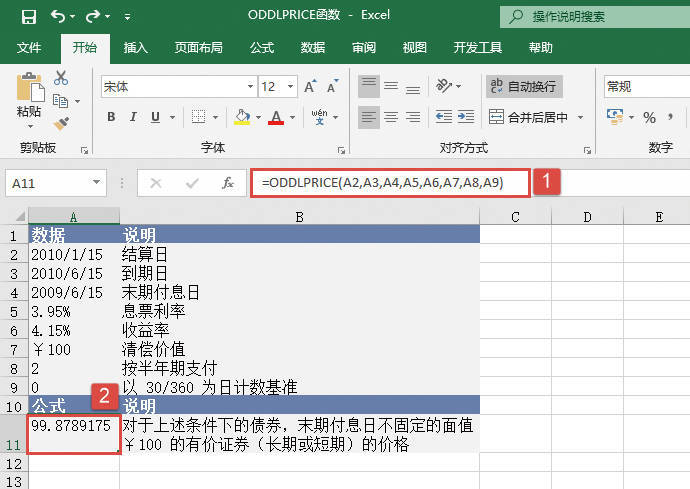Click the Center align icon
Screen dimensions: 690x489
point(392,117)
